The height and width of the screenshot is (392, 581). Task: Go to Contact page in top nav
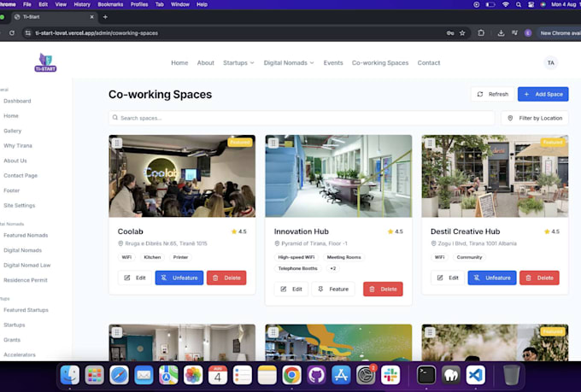click(429, 62)
